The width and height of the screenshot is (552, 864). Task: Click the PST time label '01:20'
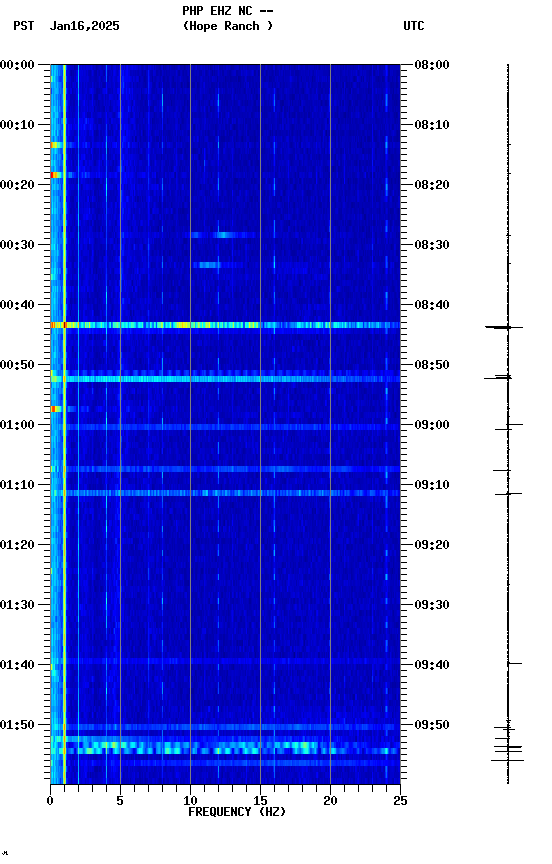pyautogui.click(x=17, y=545)
